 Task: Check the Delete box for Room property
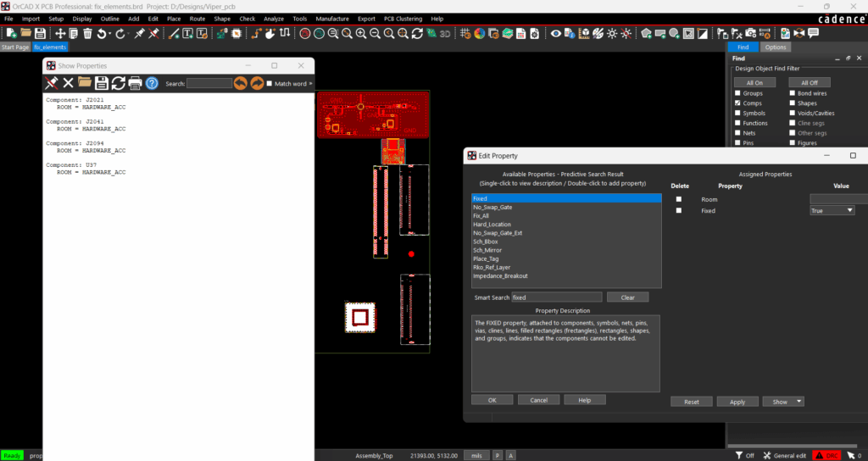click(x=679, y=199)
